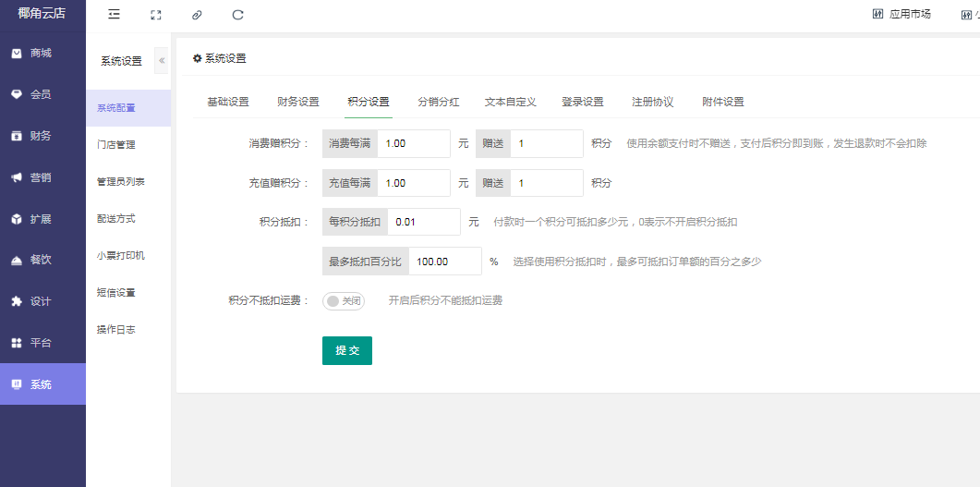
Task: Click the 商城 shopping bag icon
Action: 17,54
